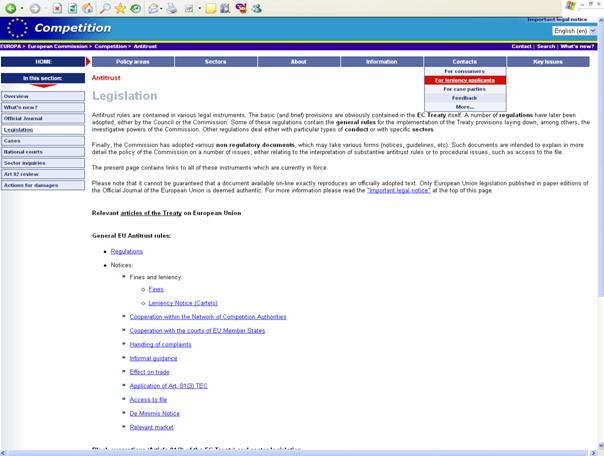Click Competition in the breadcrumb

pos(111,46)
